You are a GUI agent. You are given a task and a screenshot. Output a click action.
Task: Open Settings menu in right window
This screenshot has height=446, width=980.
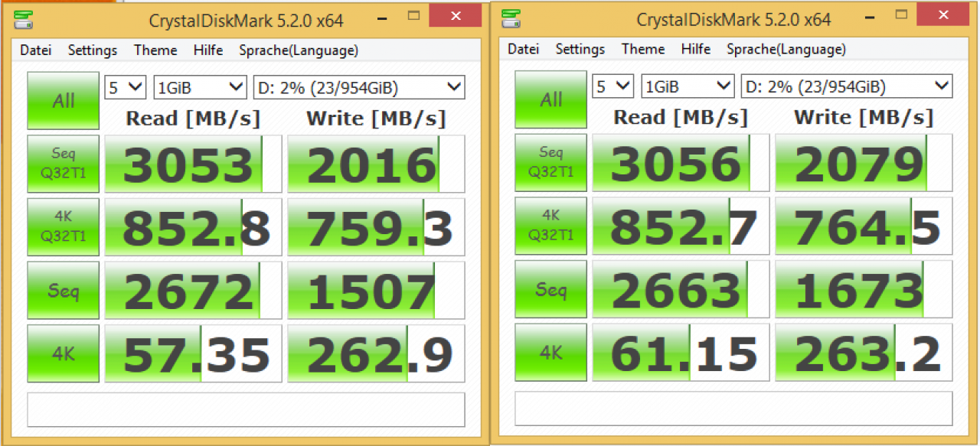[x=580, y=49]
